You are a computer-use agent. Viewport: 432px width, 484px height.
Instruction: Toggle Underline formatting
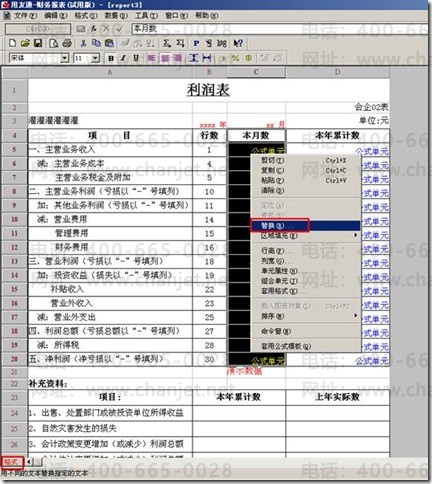pyautogui.click(x=136, y=58)
